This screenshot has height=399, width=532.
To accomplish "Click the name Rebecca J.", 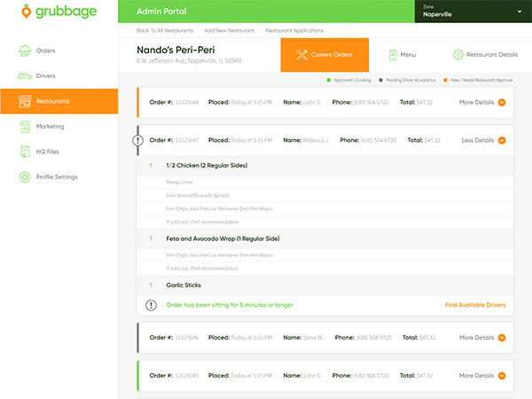I will click(x=316, y=140).
